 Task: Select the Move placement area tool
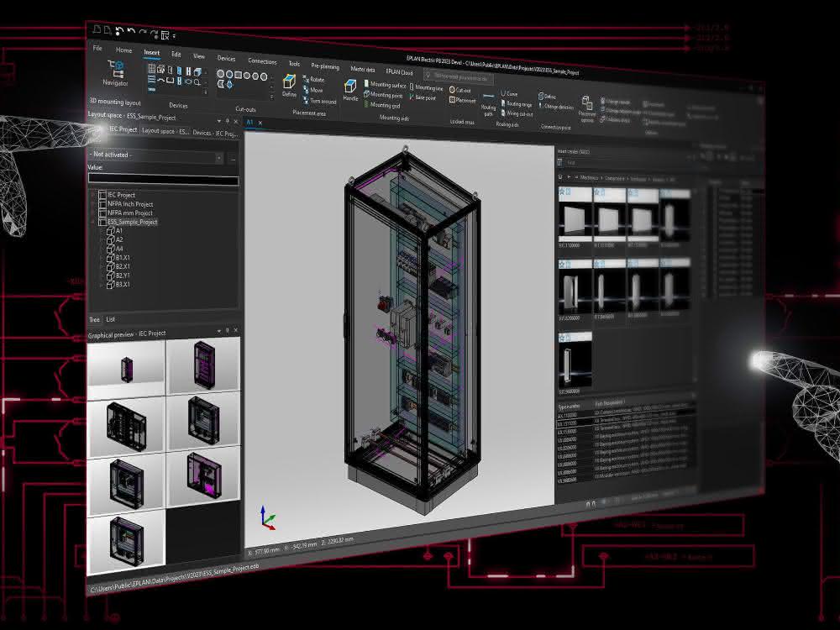pyautogui.click(x=312, y=90)
